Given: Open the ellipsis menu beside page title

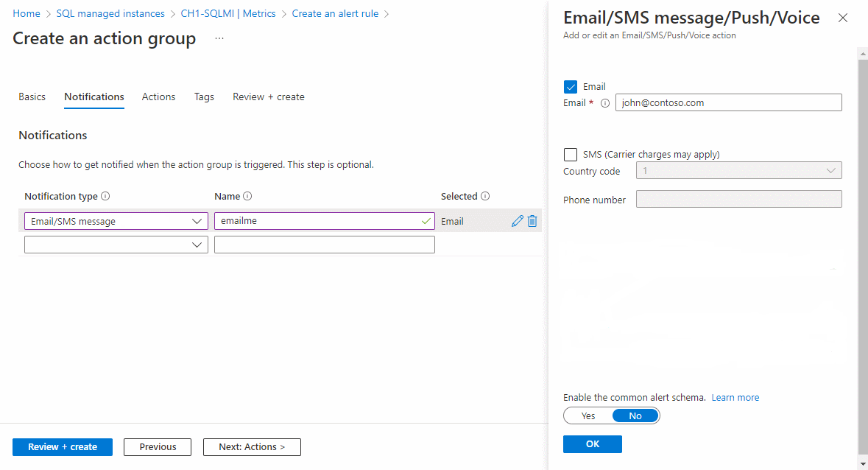Looking at the screenshot, I should (219, 39).
